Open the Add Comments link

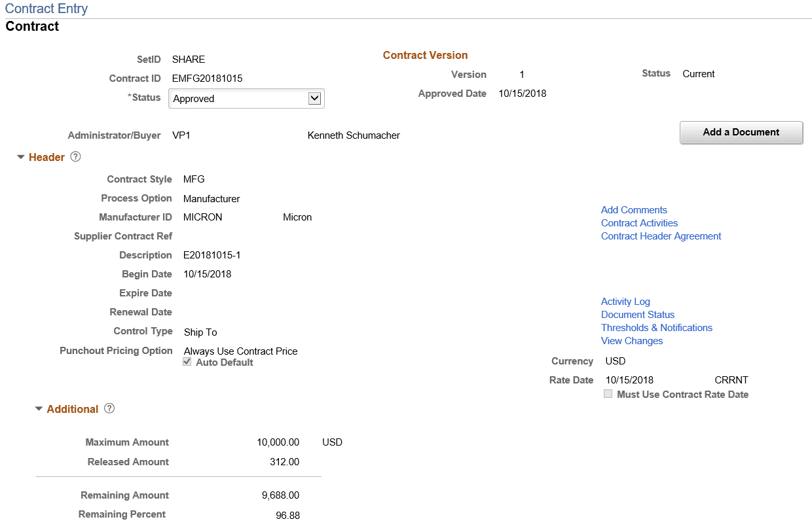tap(633, 209)
